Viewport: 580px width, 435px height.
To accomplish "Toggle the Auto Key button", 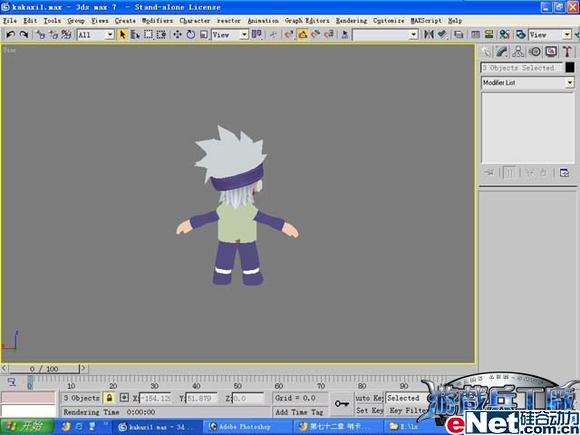I will (369, 398).
